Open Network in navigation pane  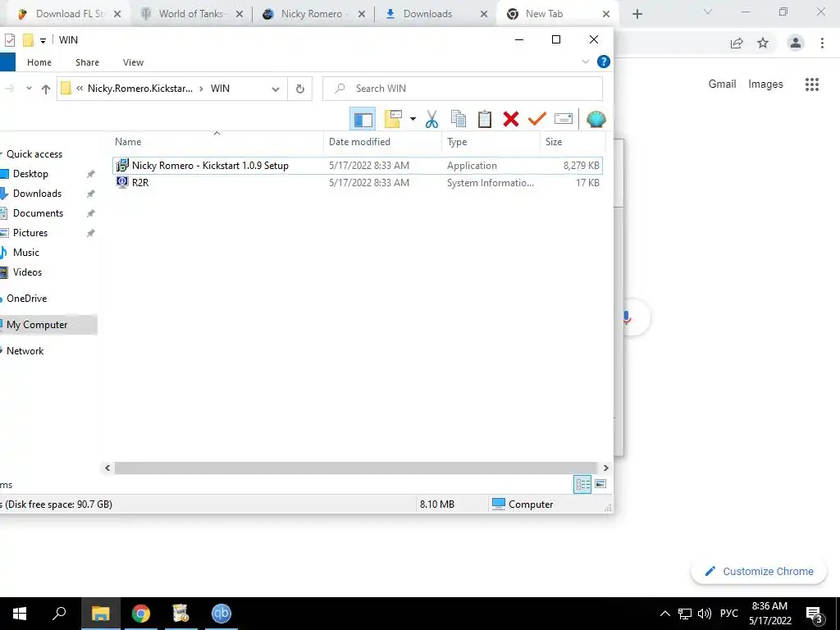25,351
